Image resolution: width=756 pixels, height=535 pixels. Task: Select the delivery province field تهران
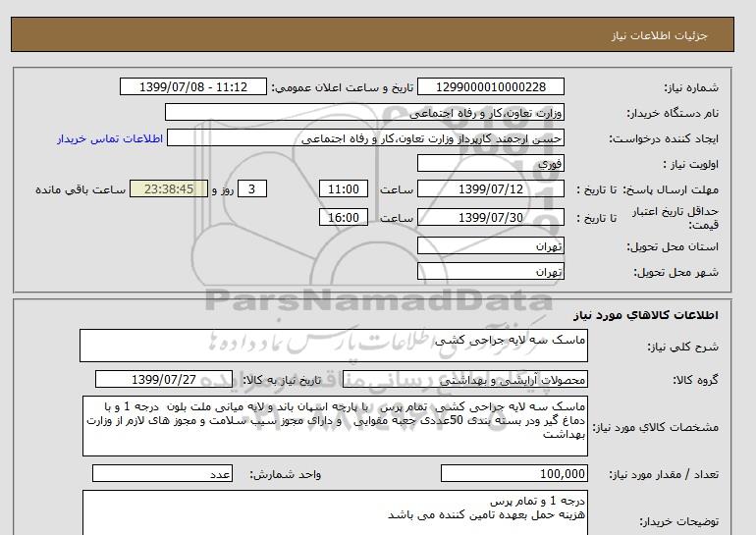490,245
